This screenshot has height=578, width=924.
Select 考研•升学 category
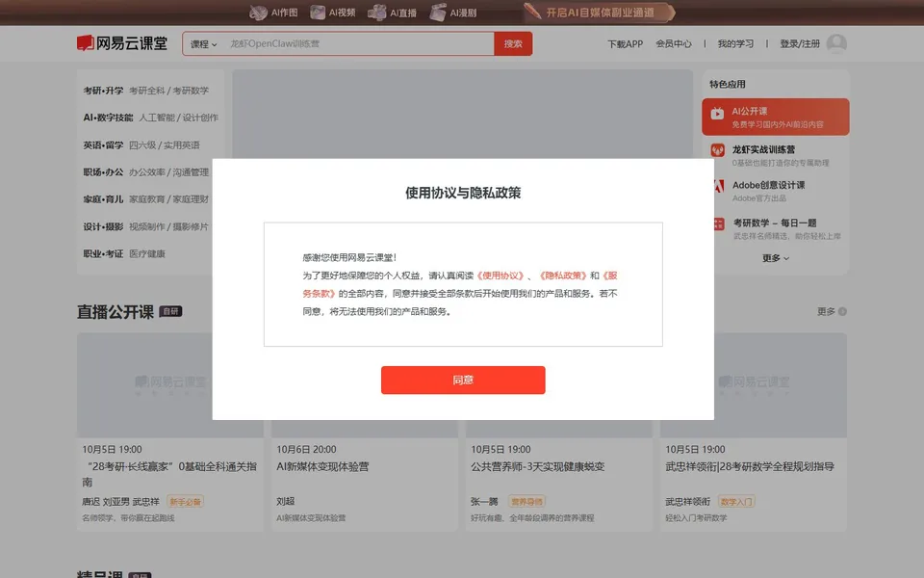tap(103, 91)
